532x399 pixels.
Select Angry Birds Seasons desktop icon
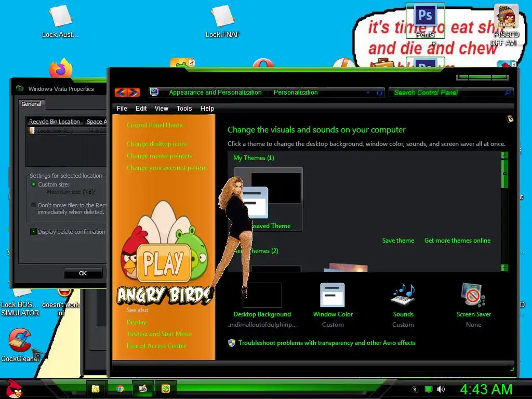[x=506, y=24]
